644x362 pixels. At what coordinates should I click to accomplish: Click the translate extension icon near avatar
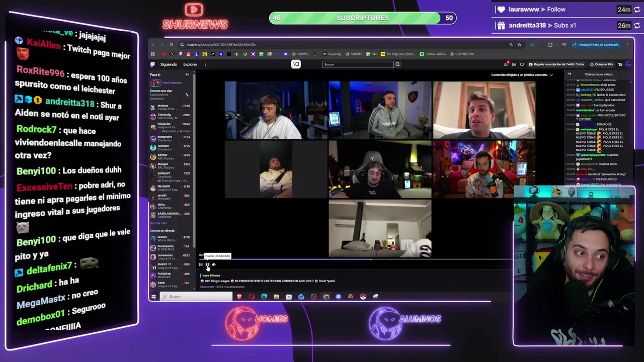pyautogui.click(x=620, y=64)
